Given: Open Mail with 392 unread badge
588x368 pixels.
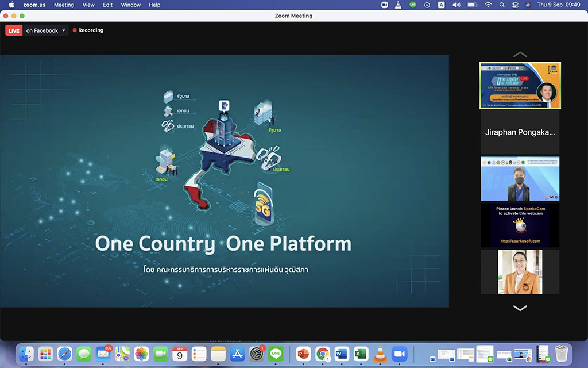Looking at the screenshot, I should pos(103,354).
